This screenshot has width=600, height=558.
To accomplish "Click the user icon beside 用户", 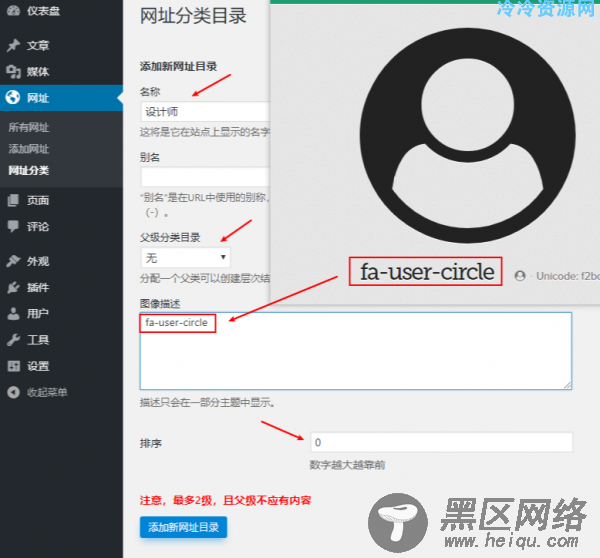I will 13,313.
